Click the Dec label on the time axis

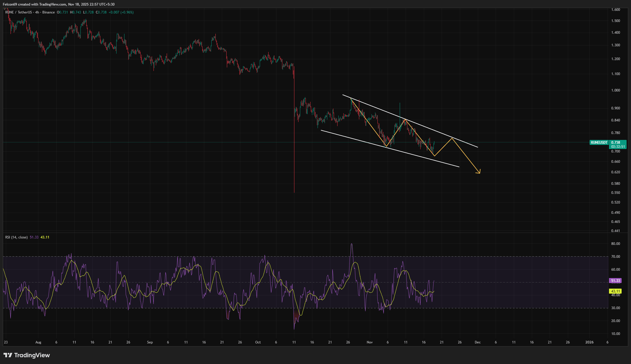(478, 342)
